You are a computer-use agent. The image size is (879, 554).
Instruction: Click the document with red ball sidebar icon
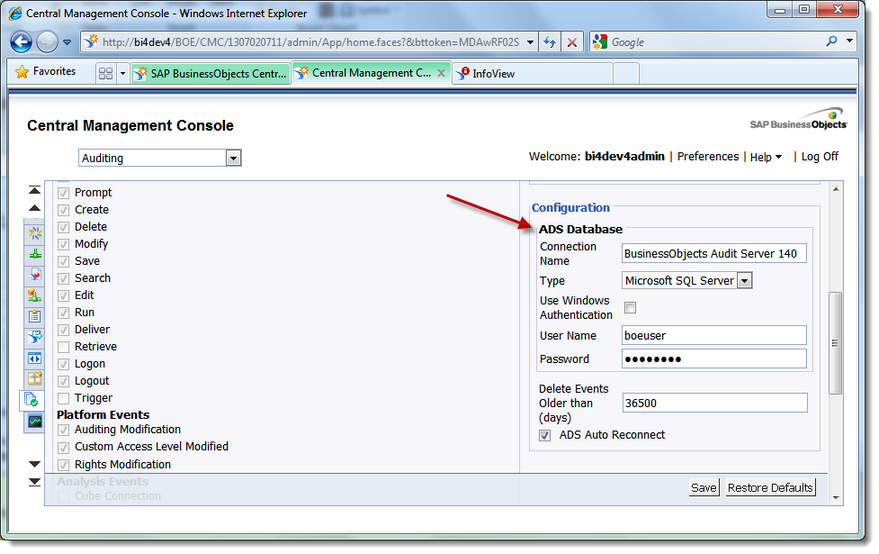35,275
